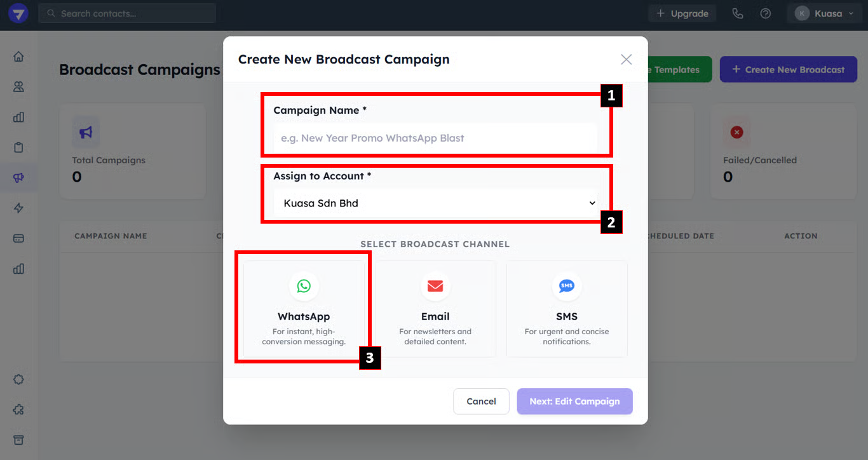Choose the Email broadcast channel
Image resolution: width=868 pixels, height=460 pixels.
coord(435,309)
